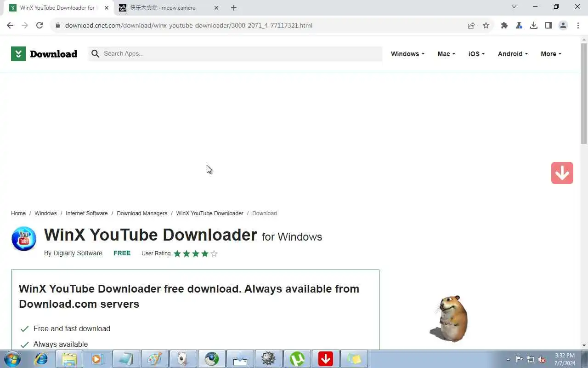This screenshot has height=368, width=588.
Task: Open the Sticky Notes taskbar icon
Action: tap(354, 359)
